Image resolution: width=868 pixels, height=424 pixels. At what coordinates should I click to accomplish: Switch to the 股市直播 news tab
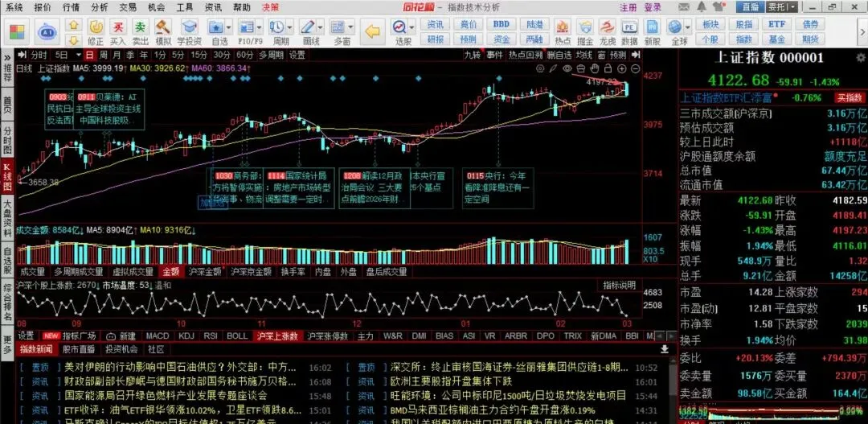pyautogui.click(x=78, y=349)
